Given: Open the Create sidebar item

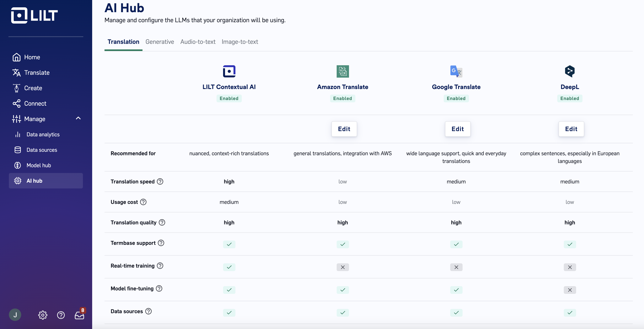Looking at the screenshot, I should 27,88.
